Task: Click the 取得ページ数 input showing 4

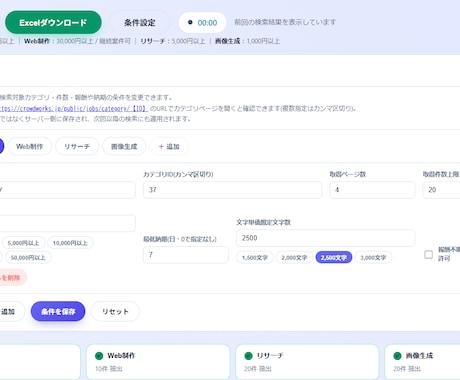Action: coord(372,190)
